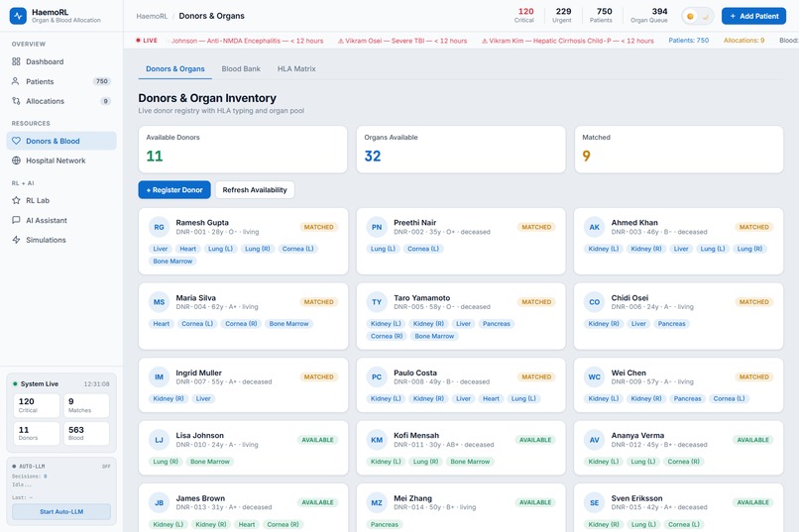The width and height of the screenshot is (799, 532).
Task: Click the Liver tag on Ingrid Muller's card
Action: coord(203,398)
